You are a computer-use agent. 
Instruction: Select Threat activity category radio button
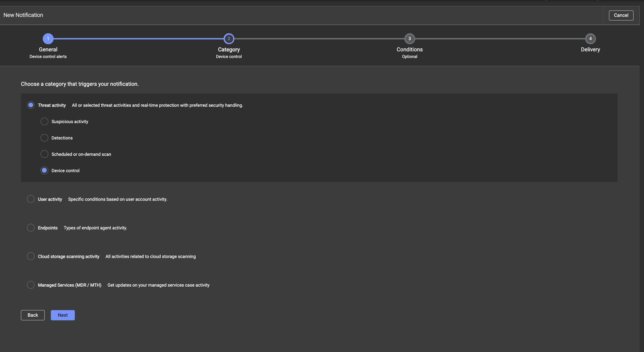pyautogui.click(x=31, y=105)
